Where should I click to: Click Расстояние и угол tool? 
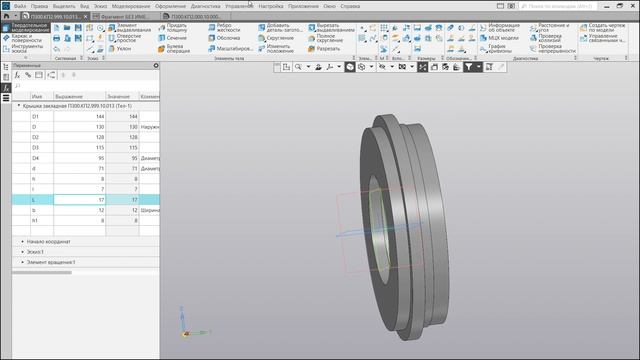pos(549,27)
